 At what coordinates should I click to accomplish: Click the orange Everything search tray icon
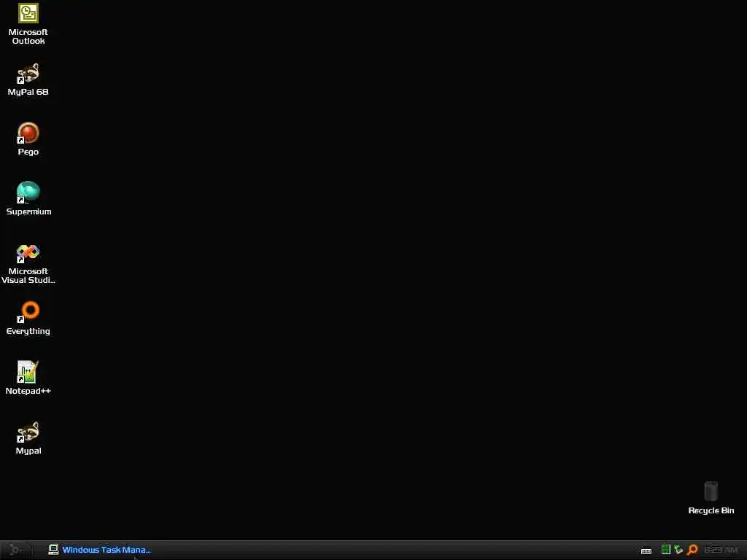click(692, 550)
